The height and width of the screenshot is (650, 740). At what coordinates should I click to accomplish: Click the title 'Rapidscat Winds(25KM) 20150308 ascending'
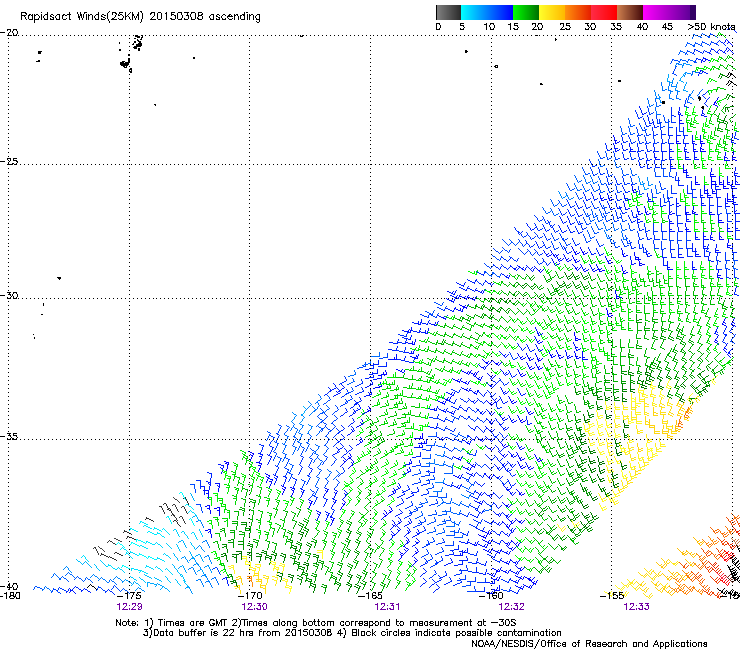[140, 17]
